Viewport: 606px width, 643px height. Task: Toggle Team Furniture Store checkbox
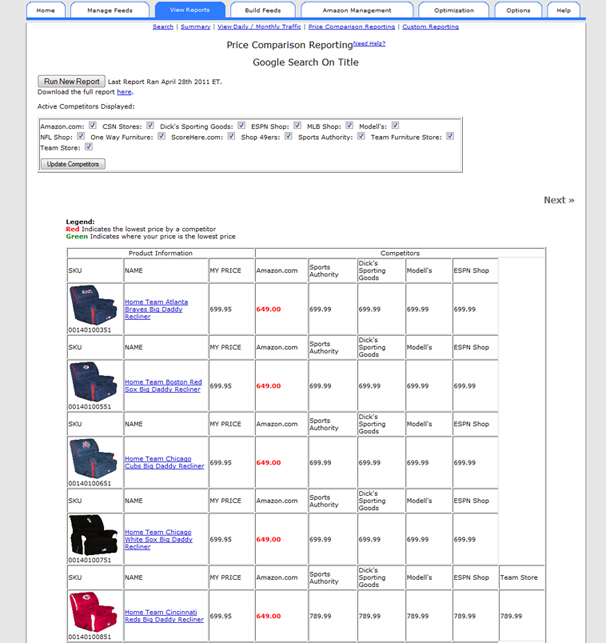click(x=450, y=136)
